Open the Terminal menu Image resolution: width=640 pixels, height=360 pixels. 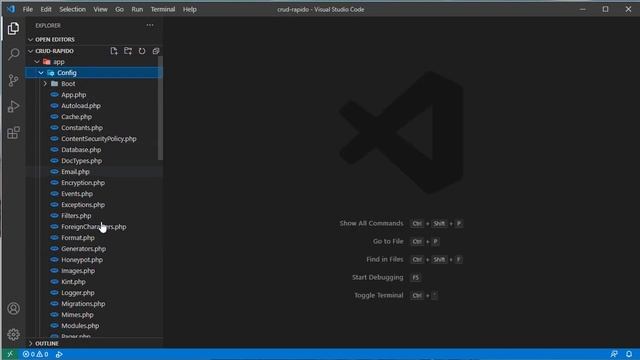tap(163, 9)
